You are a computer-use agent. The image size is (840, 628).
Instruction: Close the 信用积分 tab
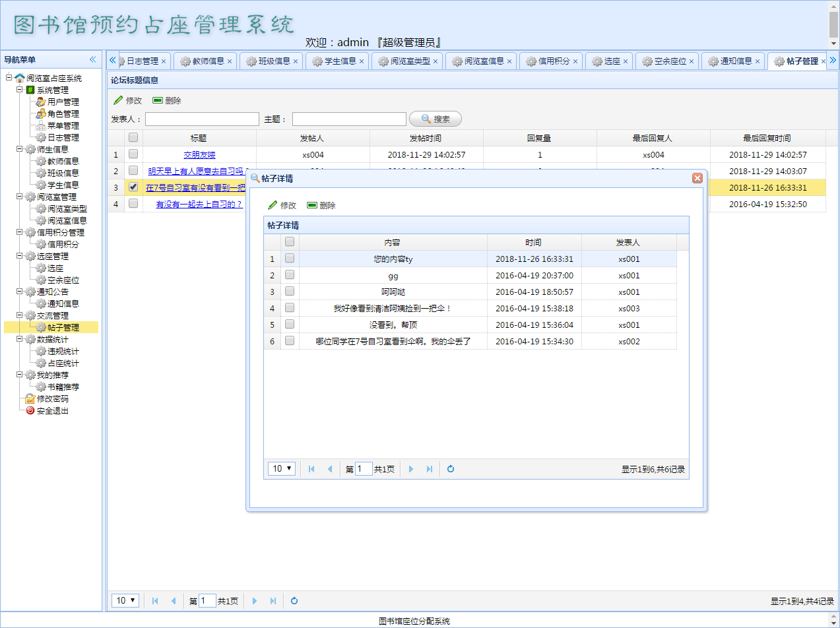(575, 61)
